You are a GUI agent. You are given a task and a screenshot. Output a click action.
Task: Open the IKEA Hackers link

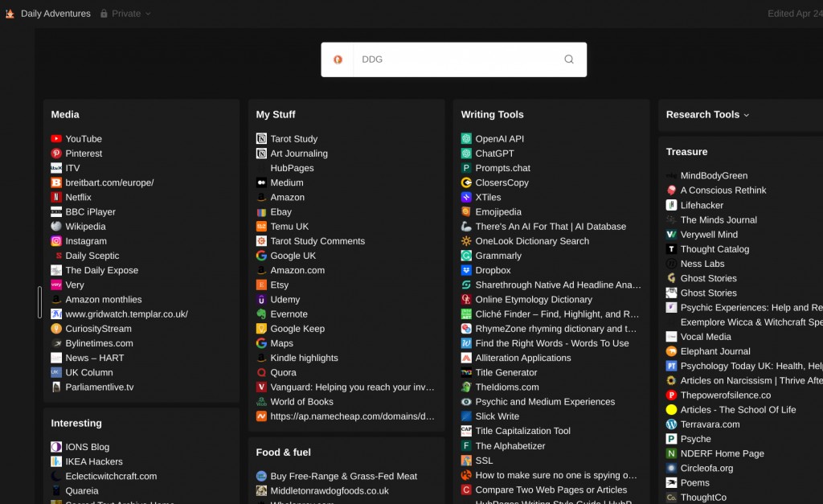pos(94,461)
